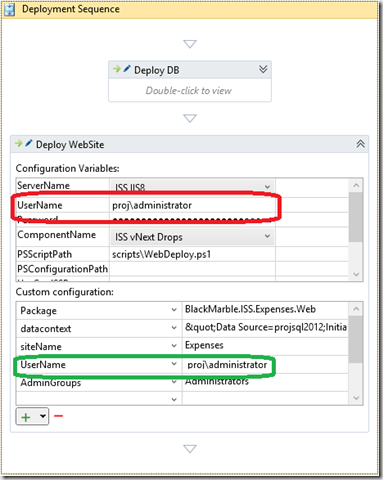Screen dimensions: 383x480
Task: Click the drop triangle above Deploy DB
Action: click(190, 44)
